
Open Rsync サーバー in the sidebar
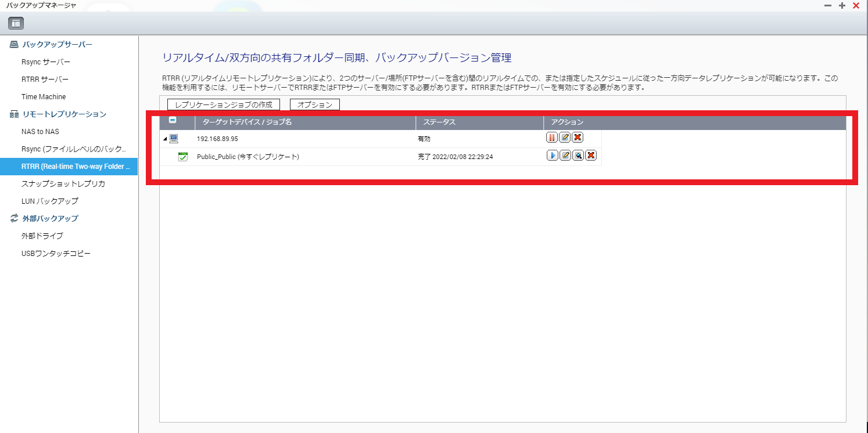(x=46, y=62)
